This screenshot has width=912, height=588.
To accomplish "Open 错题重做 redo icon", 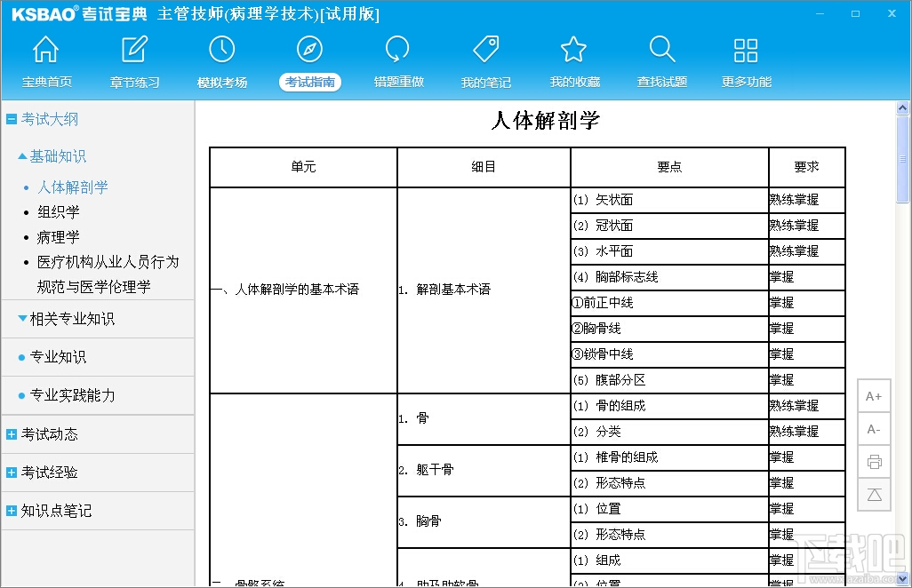I will pyautogui.click(x=398, y=50).
